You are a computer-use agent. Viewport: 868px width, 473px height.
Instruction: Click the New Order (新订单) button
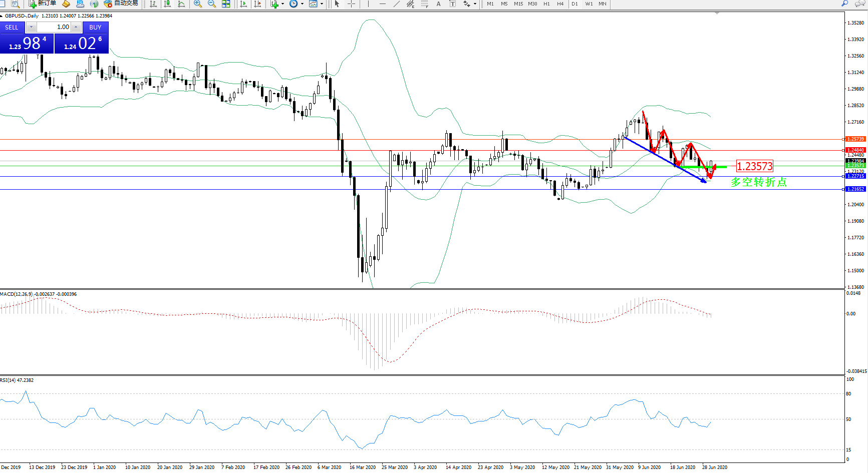point(42,4)
